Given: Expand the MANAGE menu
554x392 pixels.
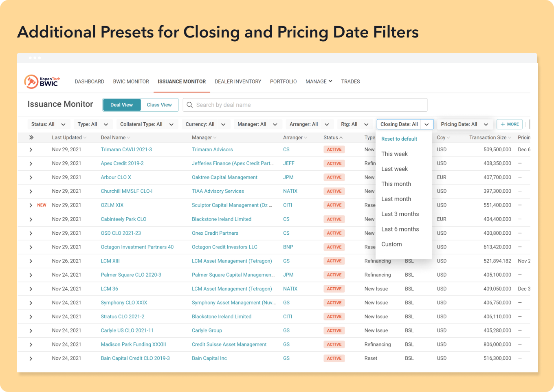Looking at the screenshot, I should coord(319,81).
